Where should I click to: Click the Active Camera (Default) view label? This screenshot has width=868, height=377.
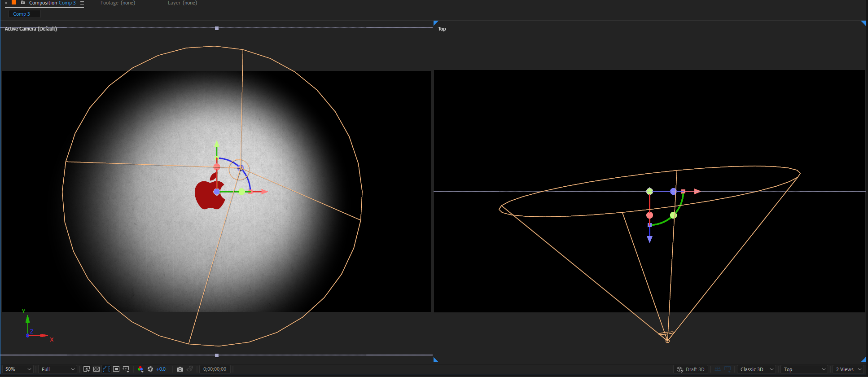coord(31,29)
